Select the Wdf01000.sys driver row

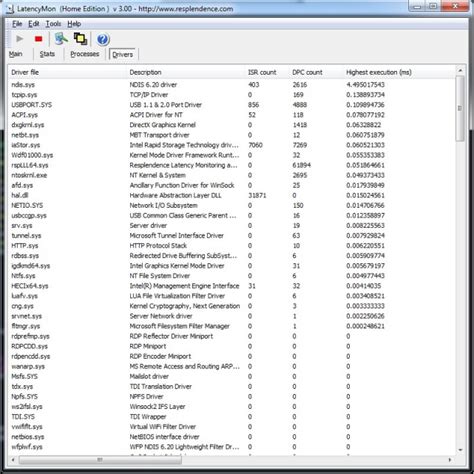tap(231, 155)
